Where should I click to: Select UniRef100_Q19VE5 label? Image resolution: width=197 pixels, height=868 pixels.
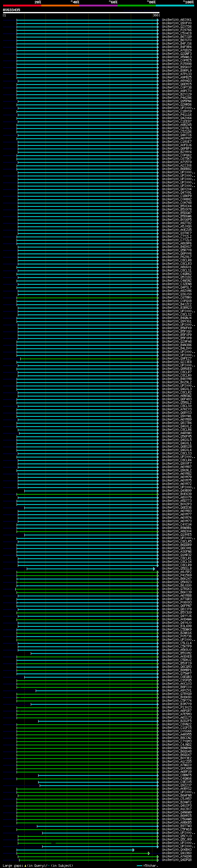[176, 535]
